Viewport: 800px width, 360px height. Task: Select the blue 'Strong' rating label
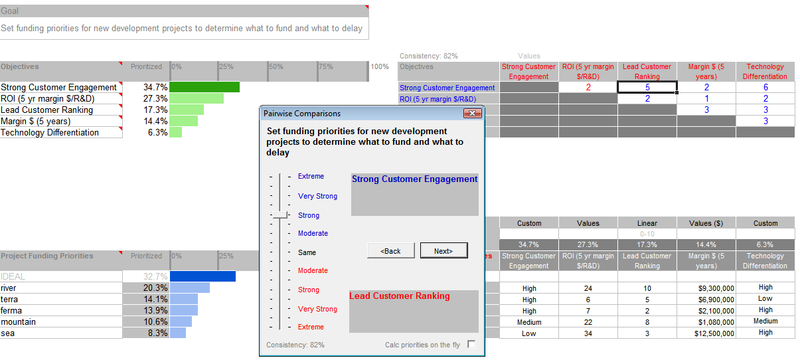[x=309, y=215]
